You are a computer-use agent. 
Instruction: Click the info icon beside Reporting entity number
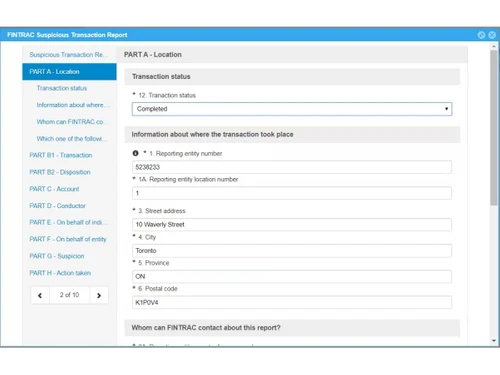(x=135, y=153)
